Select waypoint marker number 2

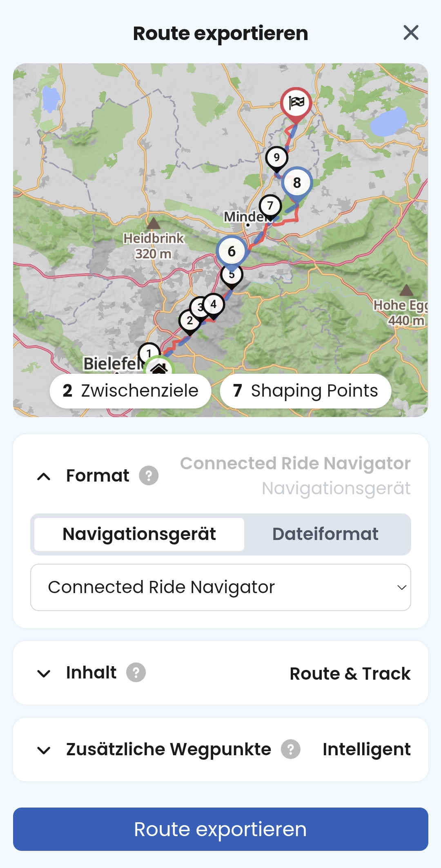pyautogui.click(x=190, y=321)
